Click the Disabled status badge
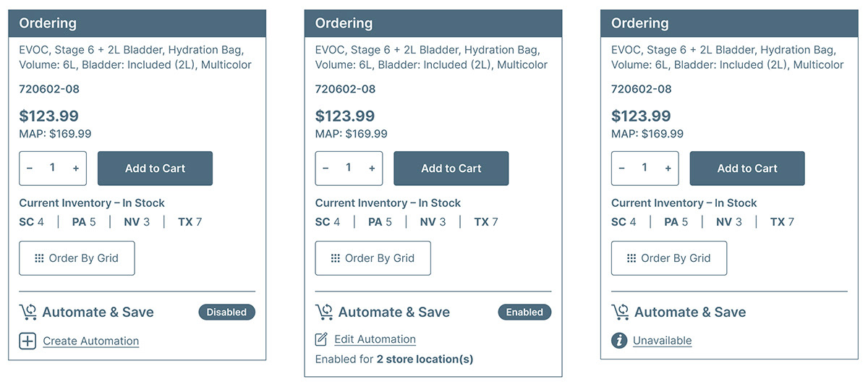868x387 pixels. (226, 312)
